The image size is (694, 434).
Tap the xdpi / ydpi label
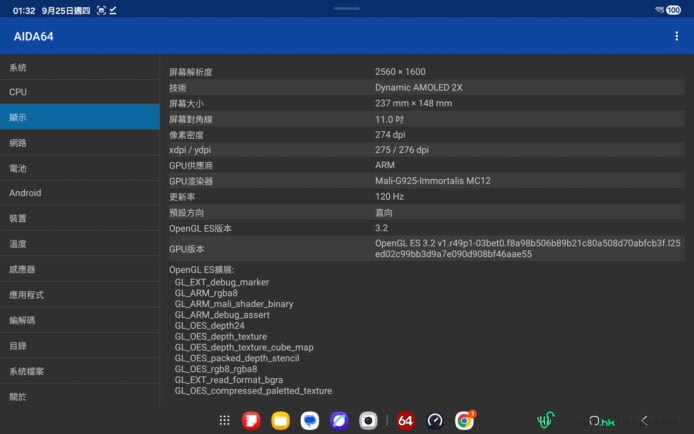pyautogui.click(x=190, y=150)
